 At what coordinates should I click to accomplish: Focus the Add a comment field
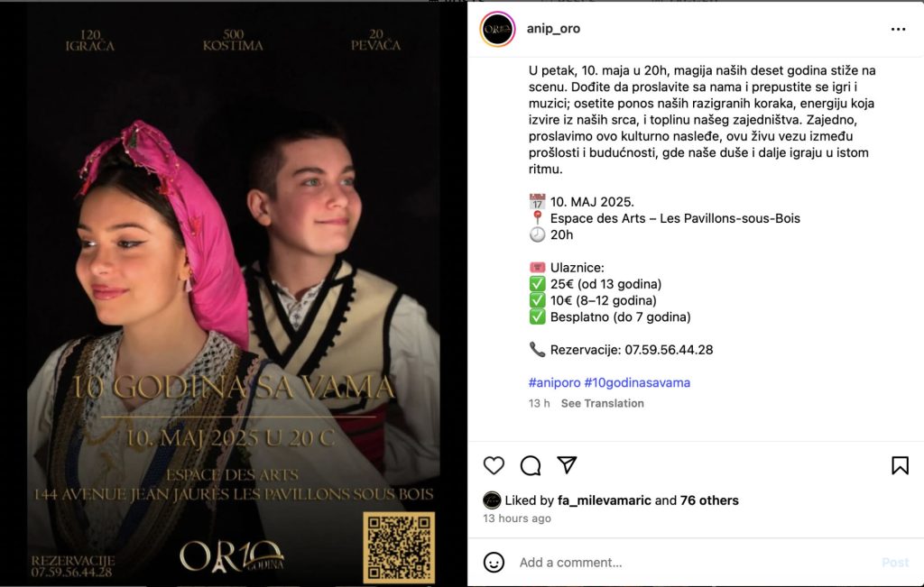click(x=696, y=563)
